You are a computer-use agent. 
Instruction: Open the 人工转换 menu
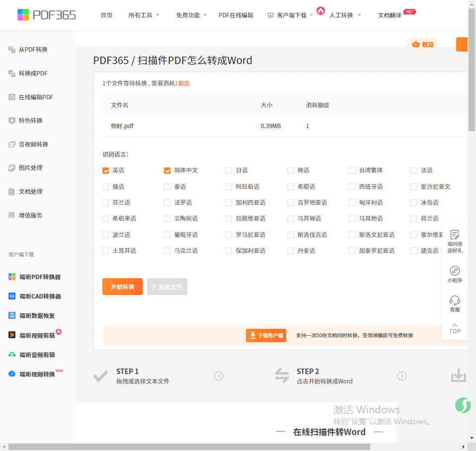(341, 15)
